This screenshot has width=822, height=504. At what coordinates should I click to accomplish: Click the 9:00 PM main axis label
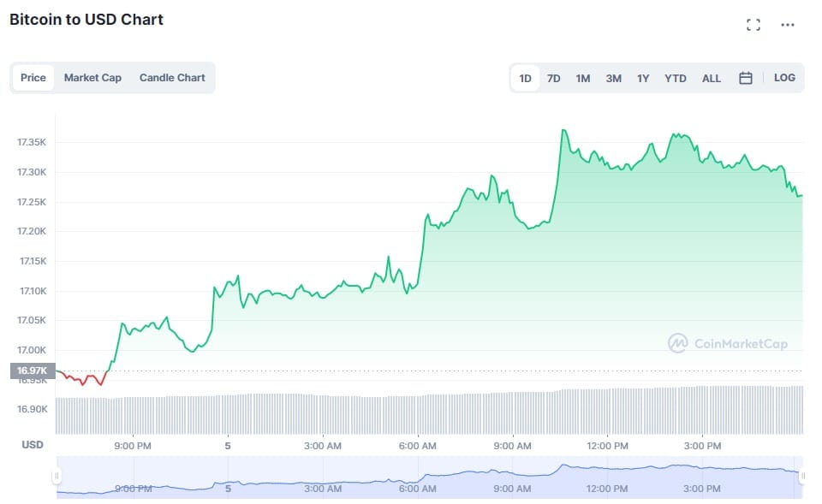pyautogui.click(x=133, y=446)
